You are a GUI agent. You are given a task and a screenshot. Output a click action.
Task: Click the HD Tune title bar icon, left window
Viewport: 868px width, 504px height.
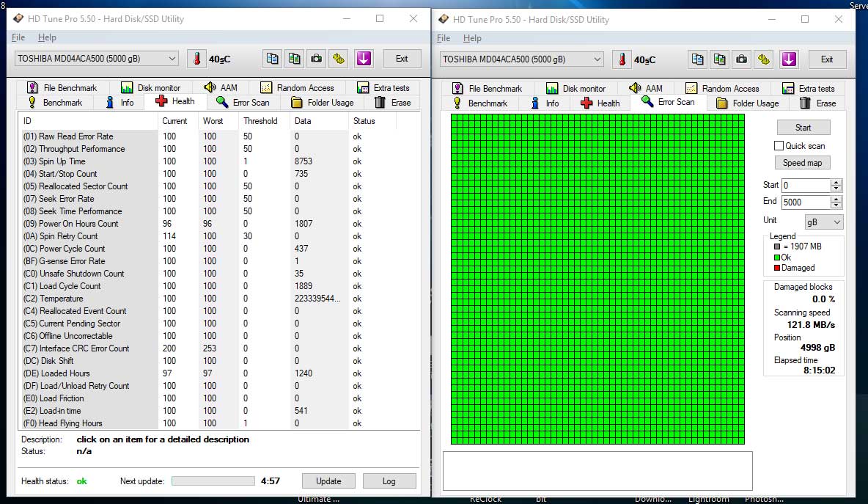(18, 19)
